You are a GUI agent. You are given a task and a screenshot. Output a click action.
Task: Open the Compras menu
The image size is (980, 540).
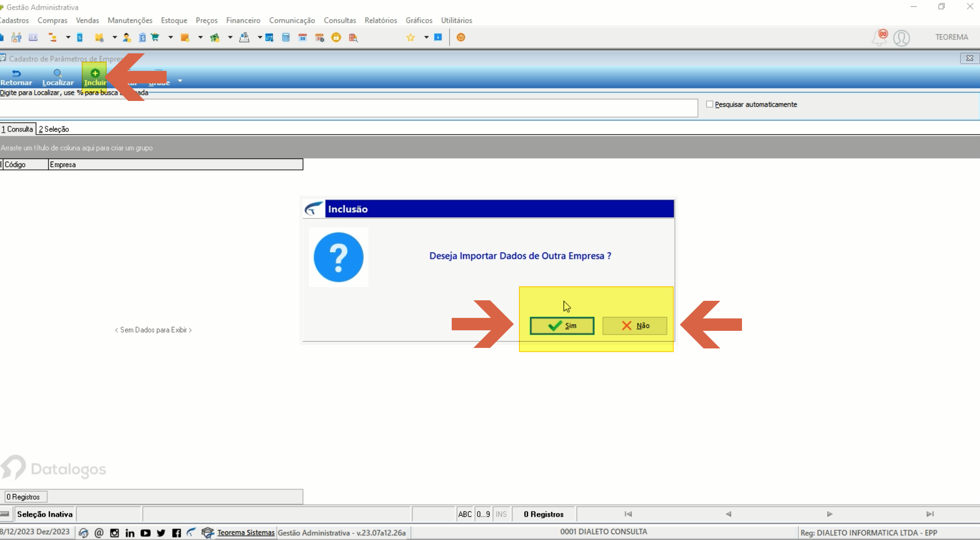(x=52, y=20)
